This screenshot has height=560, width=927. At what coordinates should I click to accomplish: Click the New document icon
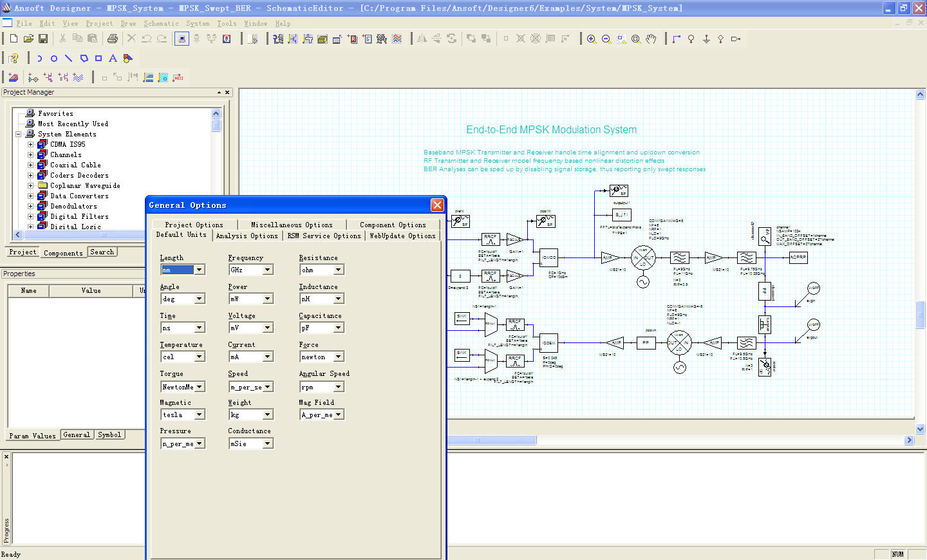(14, 39)
